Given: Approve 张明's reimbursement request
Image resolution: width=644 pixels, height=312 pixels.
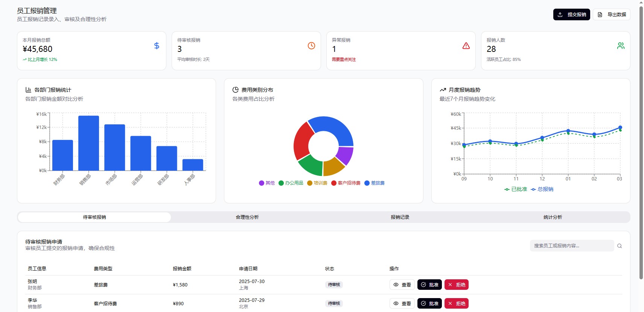Looking at the screenshot, I should (x=429, y=285).
